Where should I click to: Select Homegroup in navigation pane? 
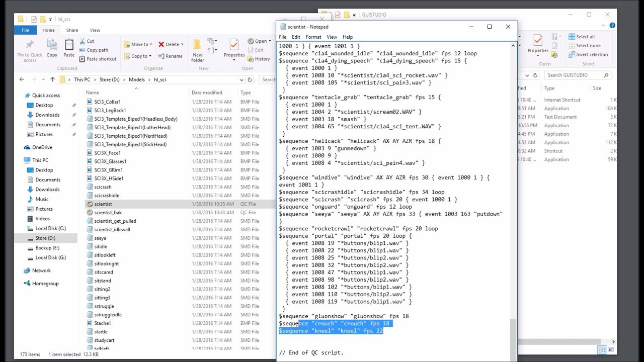pyautogui.click(x=45, y=284)
